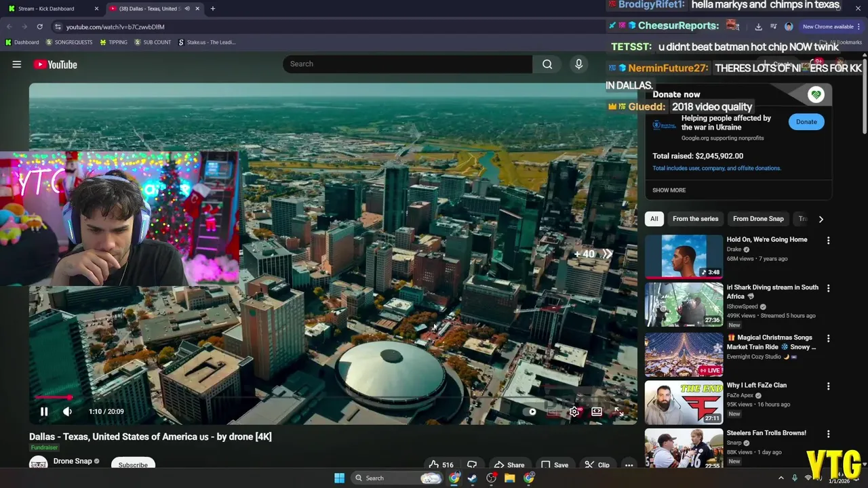Go to the YouTube home logo

pyautogui.click(x=56, y=64)
